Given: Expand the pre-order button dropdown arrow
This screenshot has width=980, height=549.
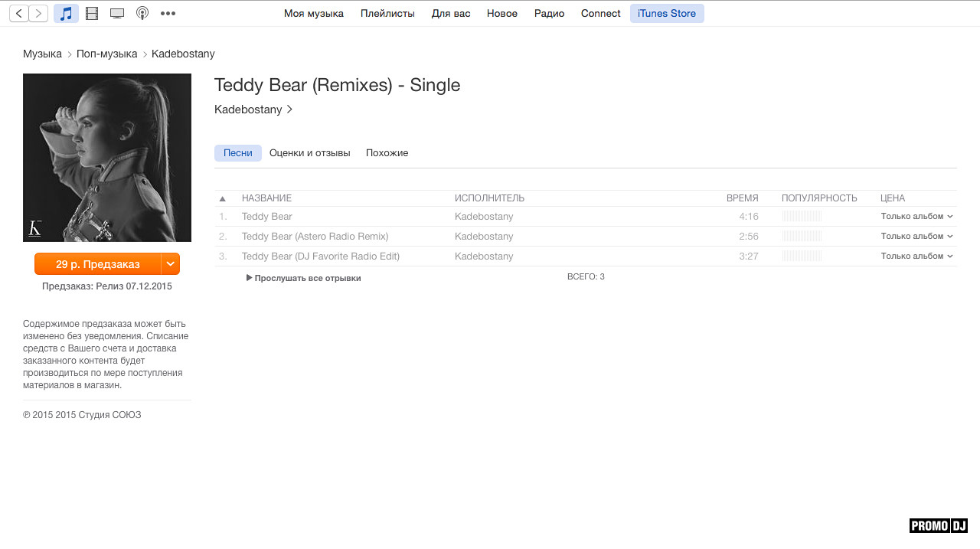Looking at the screenshot, I should pos(171,264).
